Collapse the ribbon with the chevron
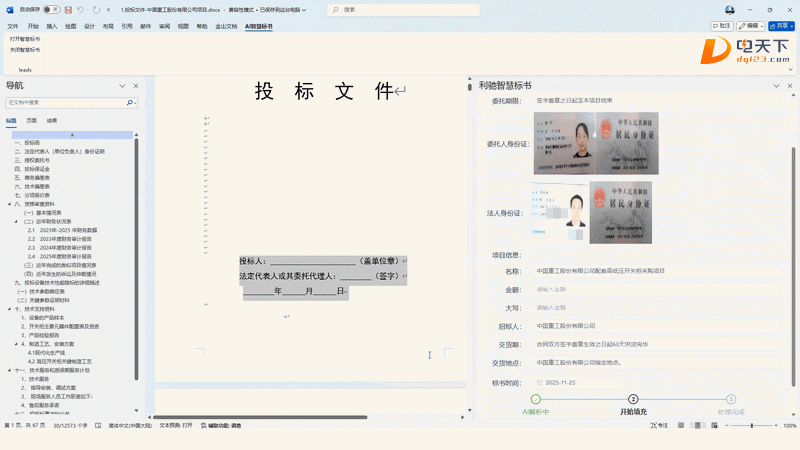The image size is (800, 450). tap(790, 69)
